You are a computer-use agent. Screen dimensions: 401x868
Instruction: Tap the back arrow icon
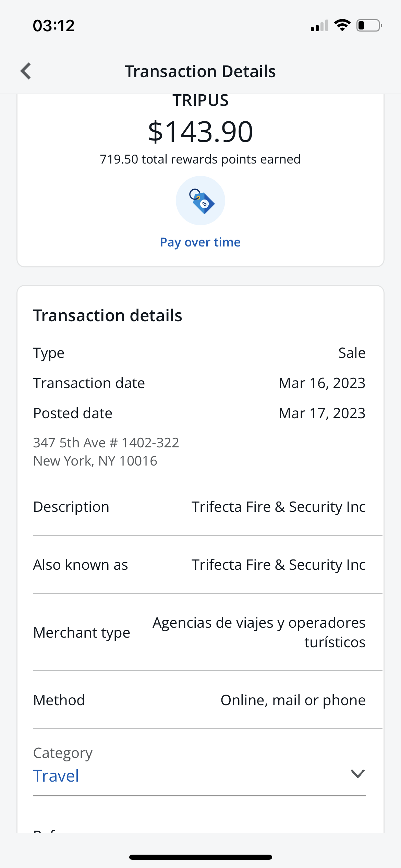coord(26,71)
